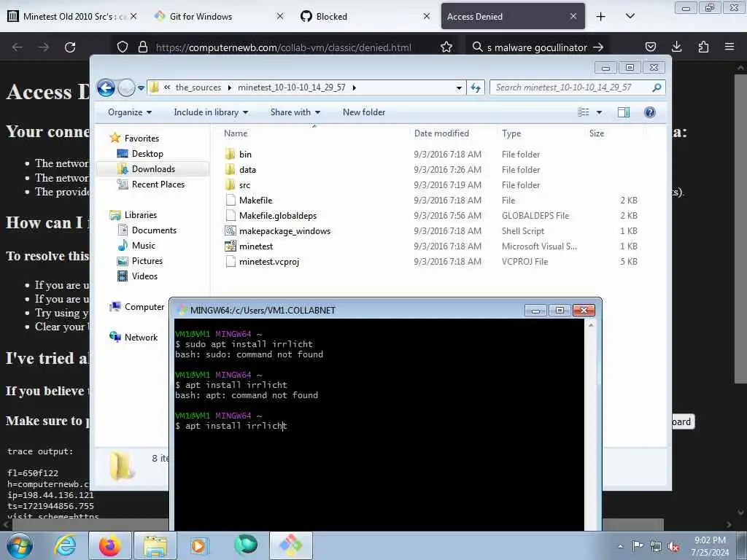Select the Makefile.globaldeps file
747x560 pixels.
pos(278,215)
